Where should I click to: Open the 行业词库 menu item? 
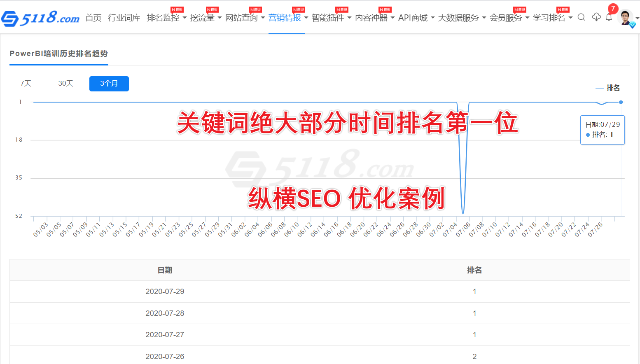(x=124, y=18)
